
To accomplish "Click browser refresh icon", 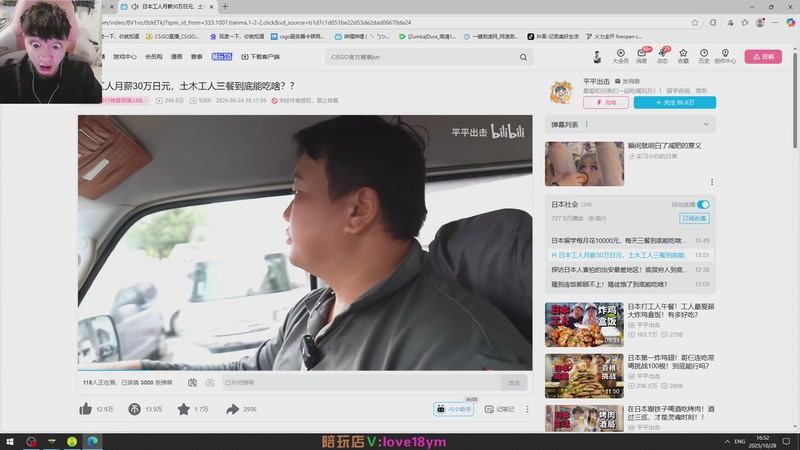I will [x=713, y=22].
